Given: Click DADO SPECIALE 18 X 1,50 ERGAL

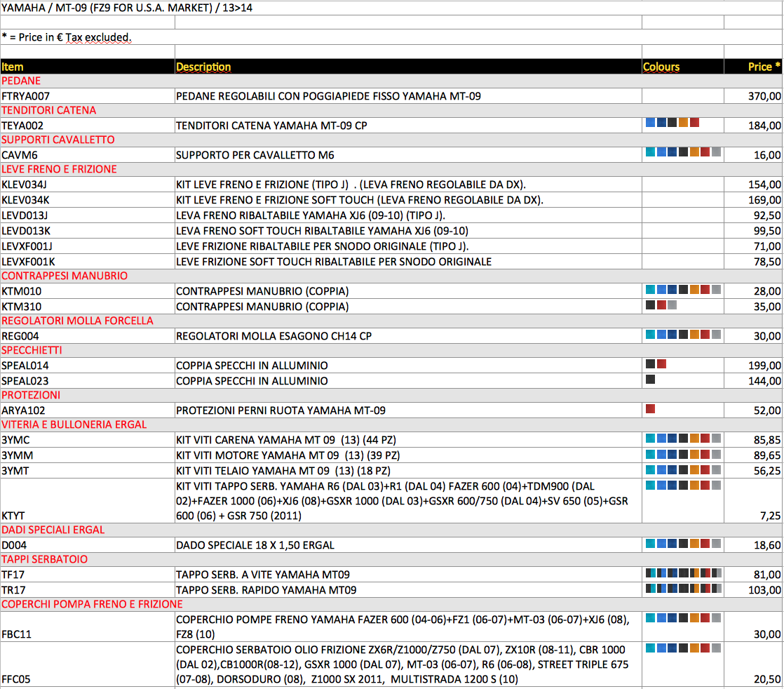Looking at the screenshot, I should coord(255,545).
